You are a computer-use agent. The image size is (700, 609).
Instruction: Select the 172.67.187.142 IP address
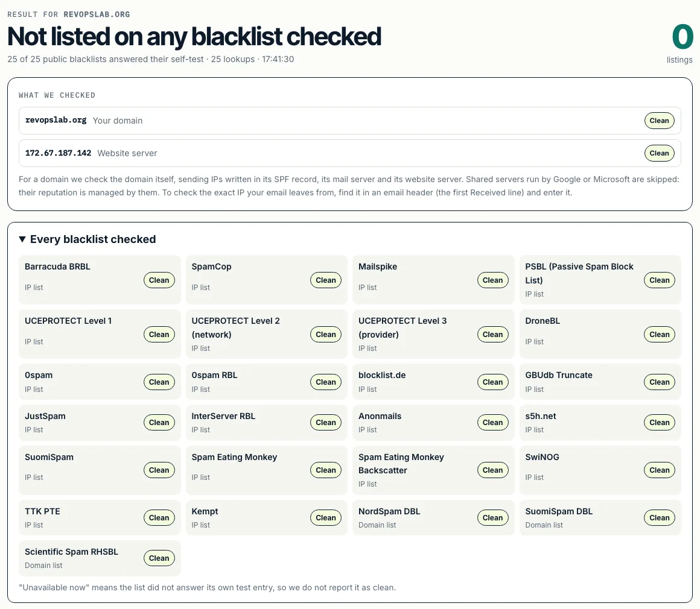click(x=58, y=153)
